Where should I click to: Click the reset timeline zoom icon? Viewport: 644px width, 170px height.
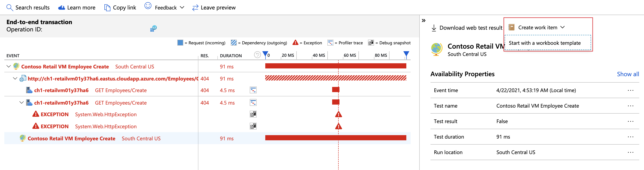(257, 55)
